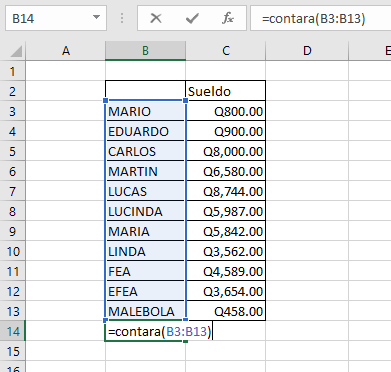Select row 15 header
The image size is (391, 372).
click(x=13, y=351)
